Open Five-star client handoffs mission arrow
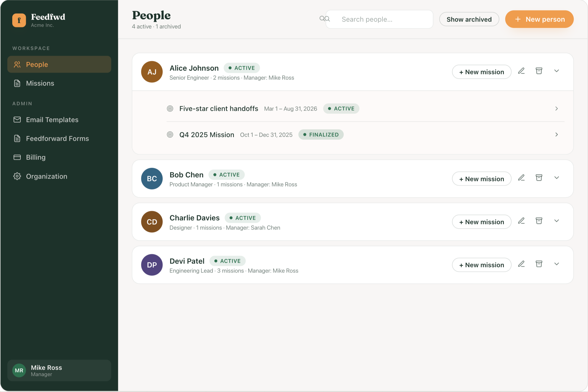Image resolution: width=588 pixels, height=392 pixels. [557, 109]
